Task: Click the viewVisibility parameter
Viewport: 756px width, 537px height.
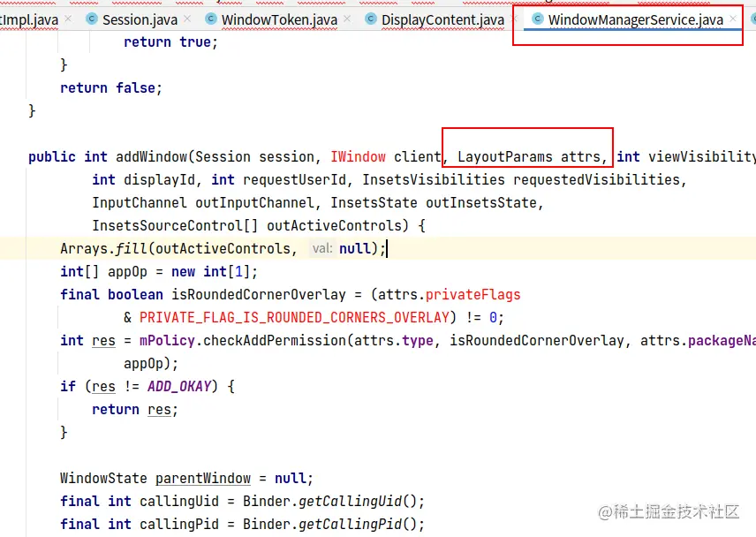Action: click(702, 156)
